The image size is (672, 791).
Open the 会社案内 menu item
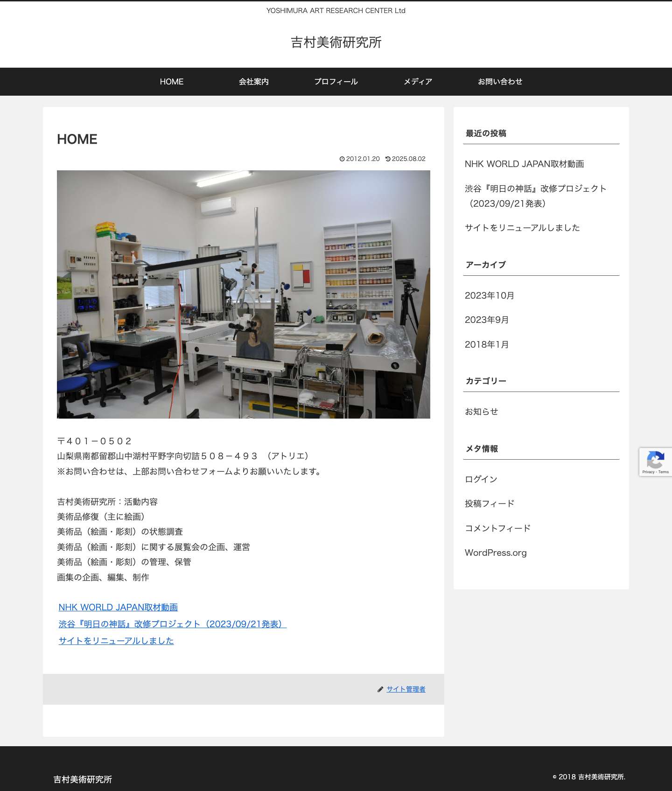point(254,82)
